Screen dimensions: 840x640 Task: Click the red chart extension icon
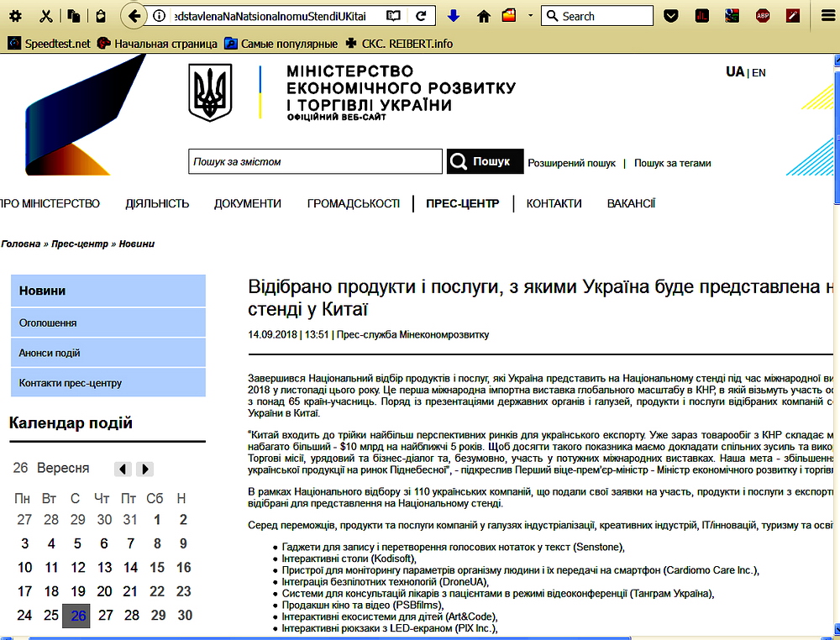pyautogui.click(x=701, y=16)
